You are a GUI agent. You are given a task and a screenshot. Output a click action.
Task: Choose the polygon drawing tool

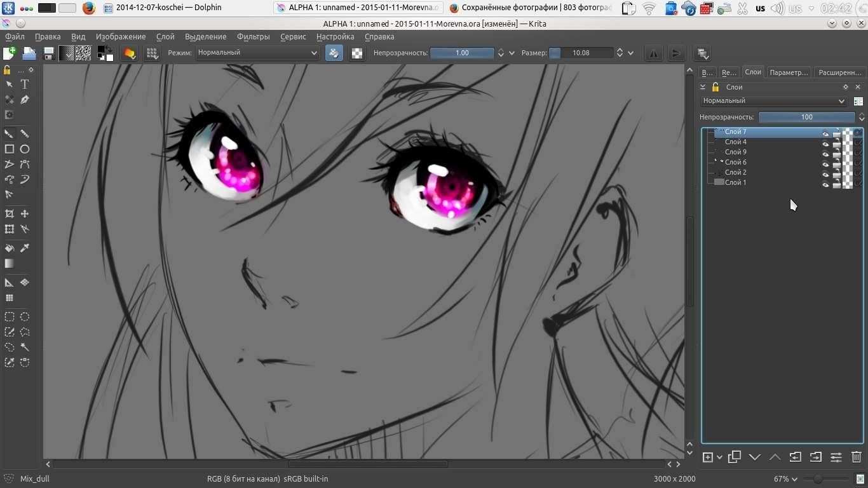[x=9, y=165]
